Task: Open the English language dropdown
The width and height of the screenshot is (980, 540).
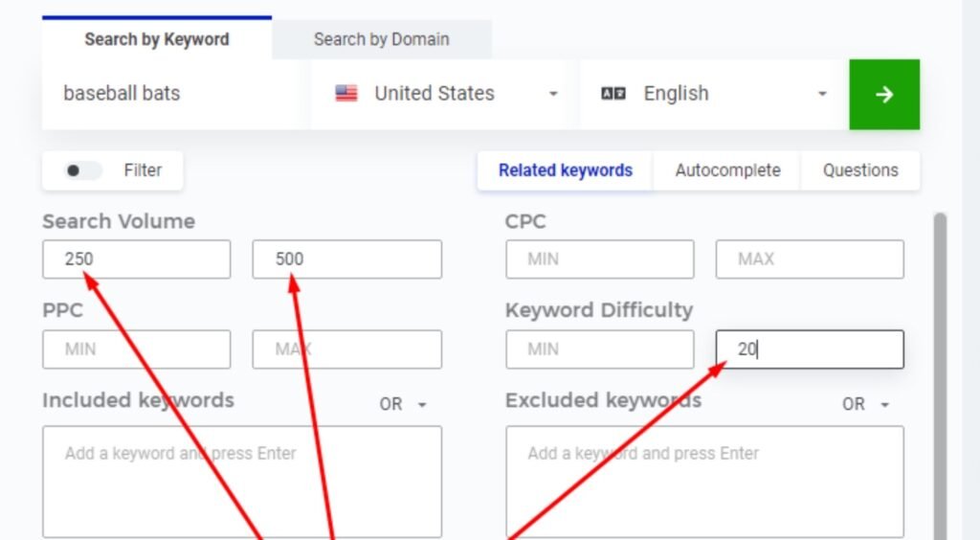Action: [821, 94]
